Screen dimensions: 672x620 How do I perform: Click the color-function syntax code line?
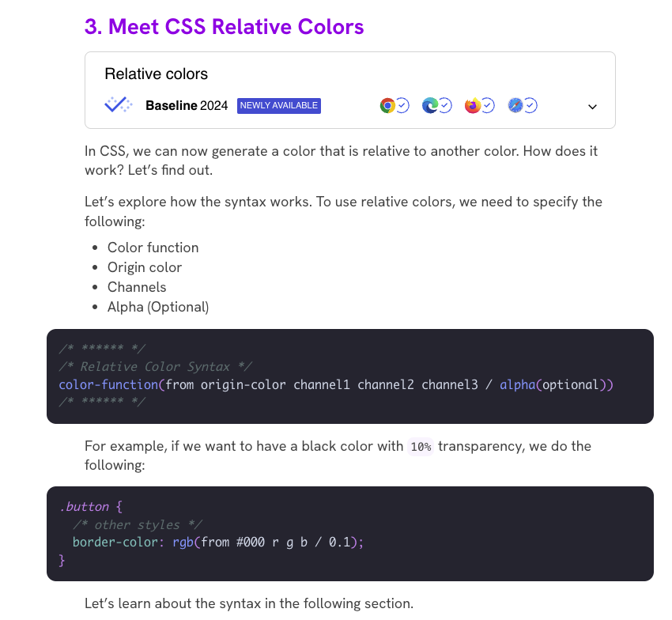tap(336, 385)
